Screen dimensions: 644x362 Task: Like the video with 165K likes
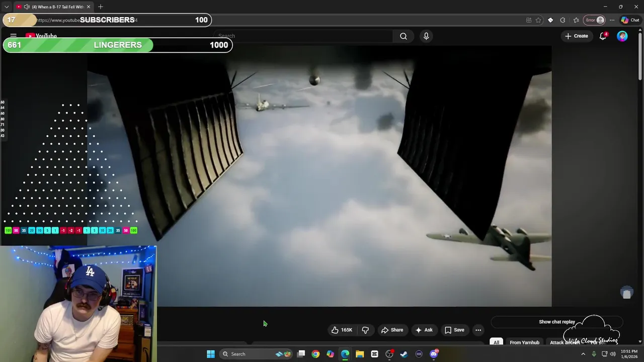click(x=342, y=330)
